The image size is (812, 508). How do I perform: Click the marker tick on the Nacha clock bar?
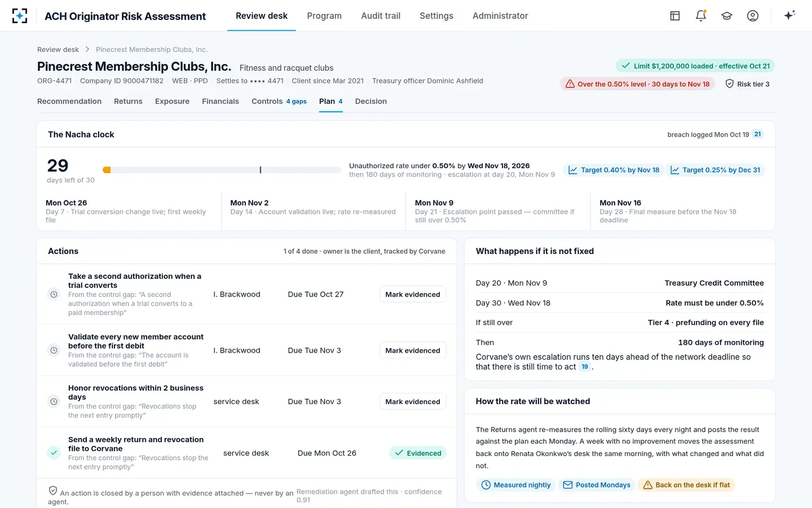(x=261, y=170)
